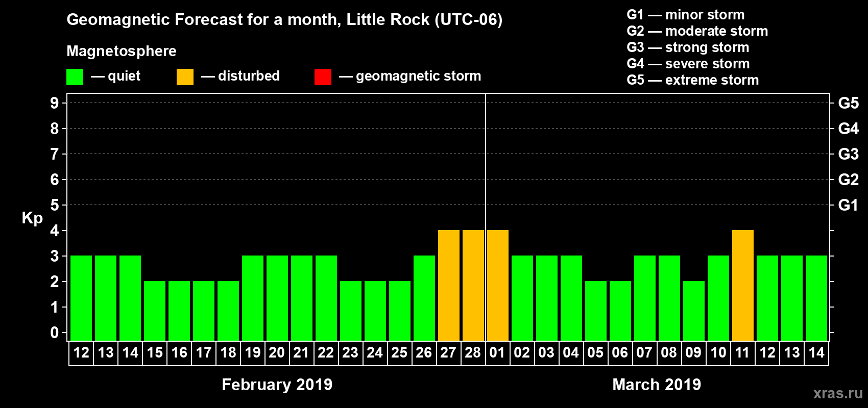Select the green bar for March 10
868x408 pixels.
point(718,298)
